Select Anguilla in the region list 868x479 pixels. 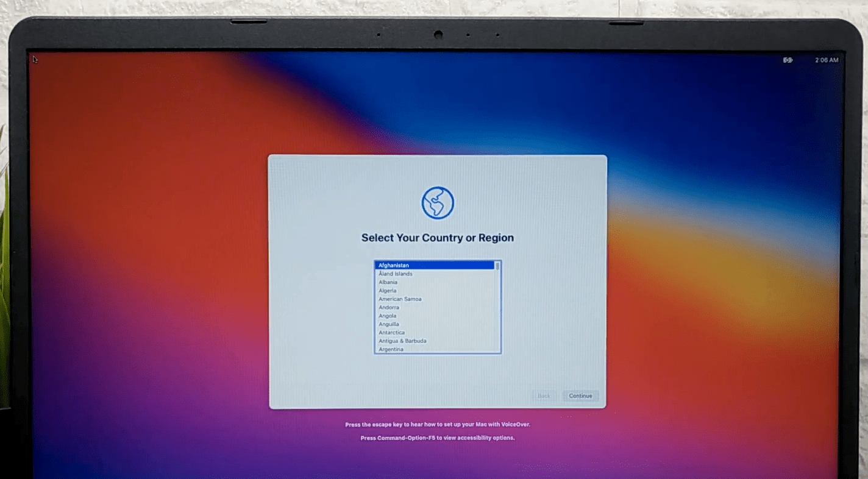(435, 324)
